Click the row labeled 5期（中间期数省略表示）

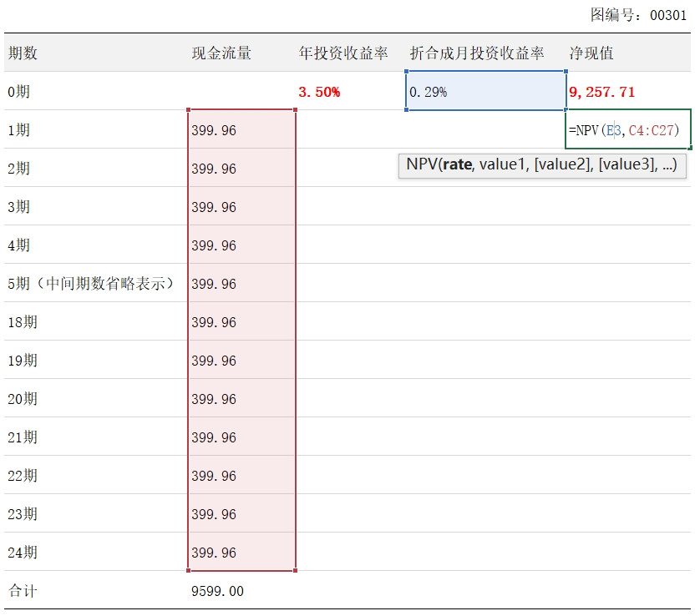pos(92,284)
